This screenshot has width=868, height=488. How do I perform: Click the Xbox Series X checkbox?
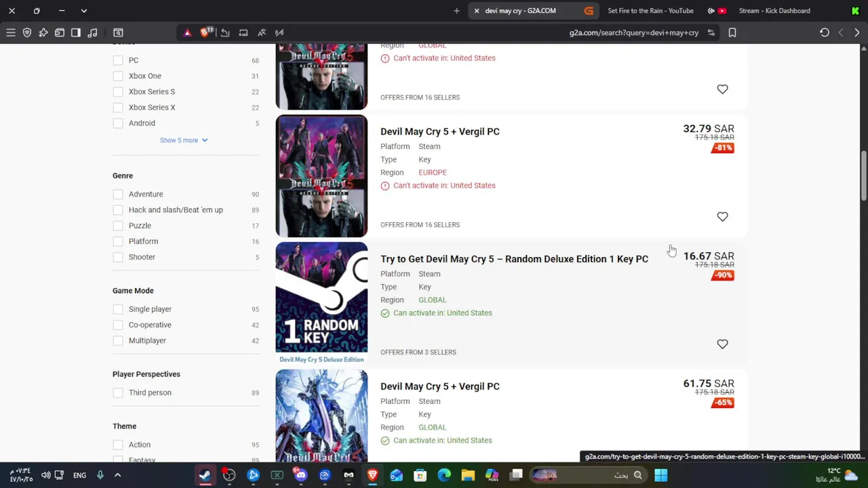point(118,107)
